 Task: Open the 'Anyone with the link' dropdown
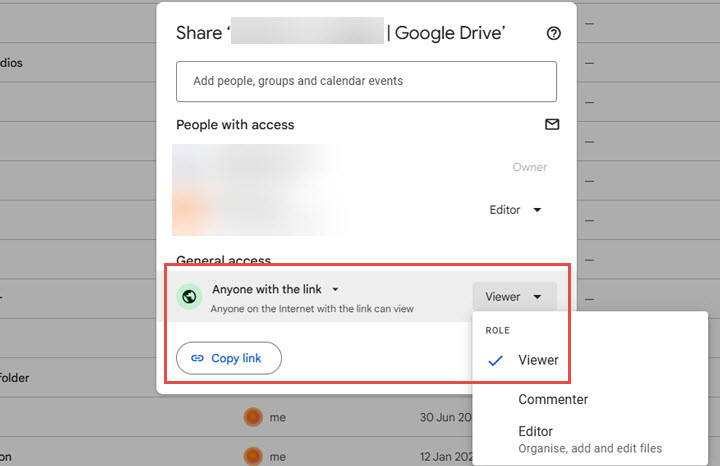pos(276,289)
